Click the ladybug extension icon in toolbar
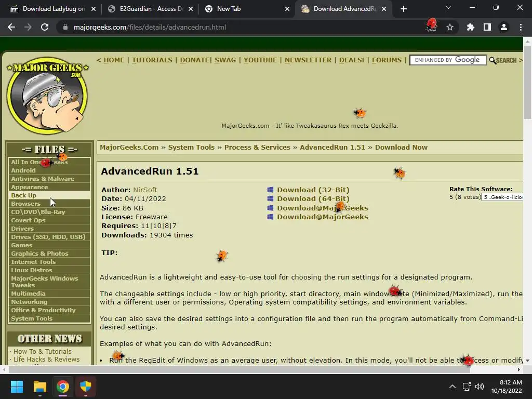Viewport: 532px width, 399px height. click(x=432, y=25)
